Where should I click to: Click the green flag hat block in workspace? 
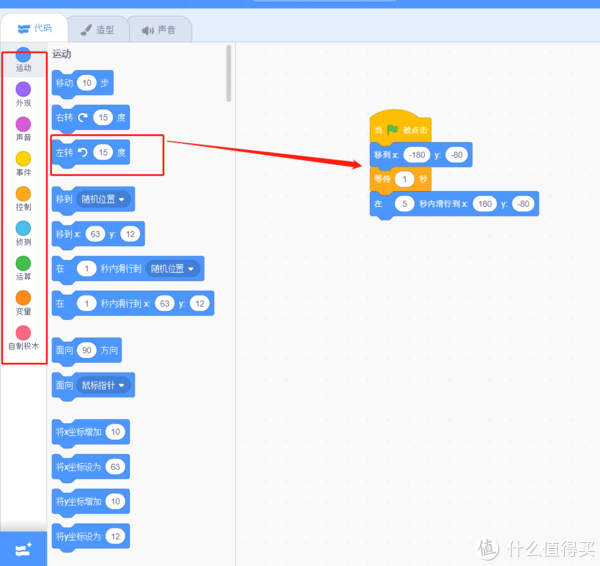coord(400,127)
